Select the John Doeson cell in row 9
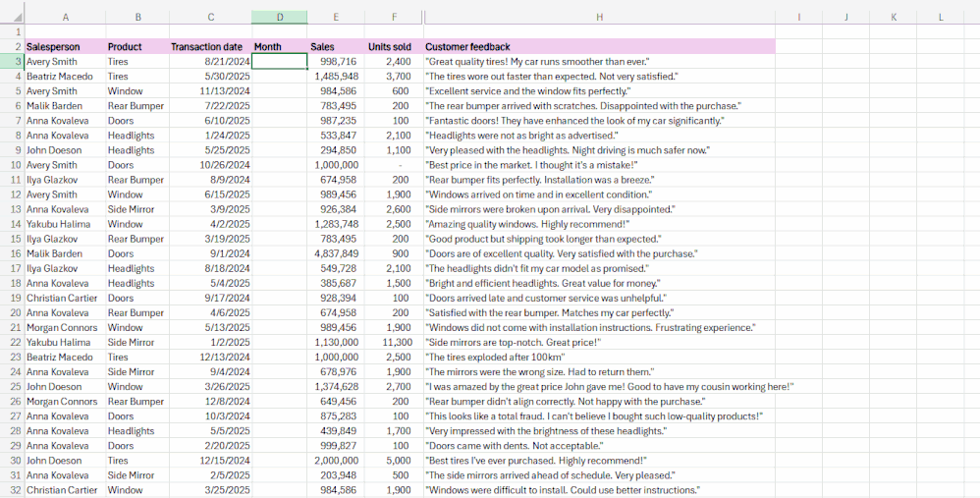Screen dimensions: 980x498 (x=65, y=150)
